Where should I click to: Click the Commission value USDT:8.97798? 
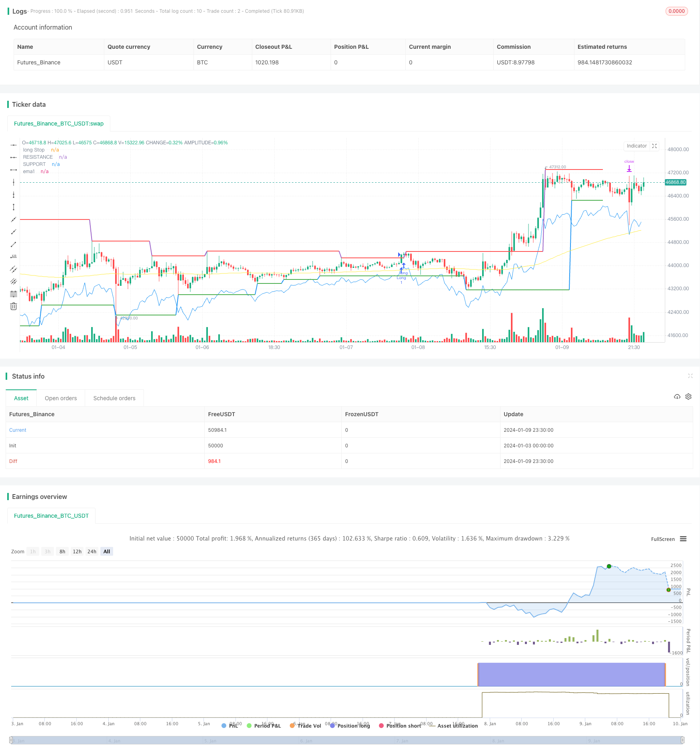pos(516,62)
